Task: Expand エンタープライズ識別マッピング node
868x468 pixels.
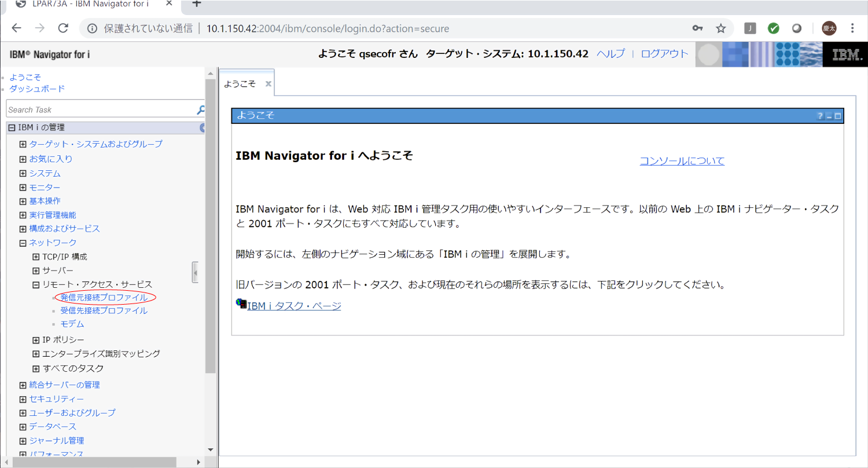Action: click(36, 353)
